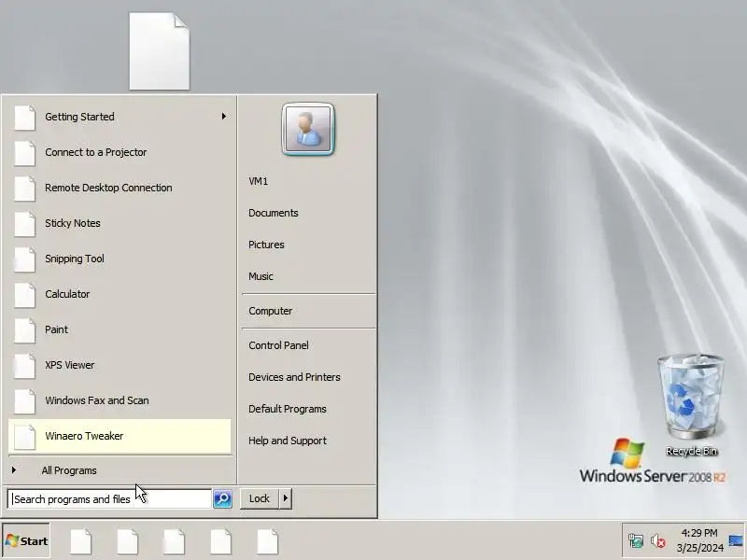
Task: Open the shutdown options arrow beside Lock
Action: (286, 498)
